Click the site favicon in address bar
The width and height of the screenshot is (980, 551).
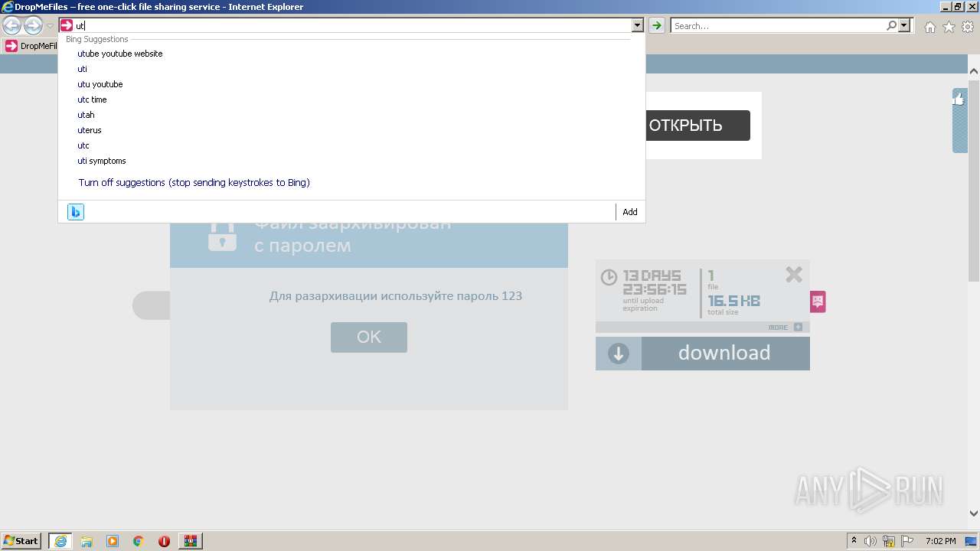pyautogui.click(x=67, y=25)
